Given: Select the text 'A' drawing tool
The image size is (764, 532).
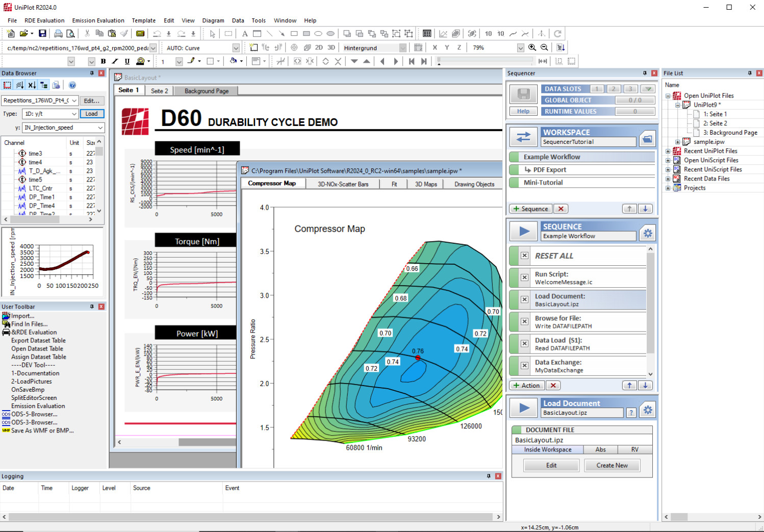Looking at the screenshot, I should tap(245, 34).
